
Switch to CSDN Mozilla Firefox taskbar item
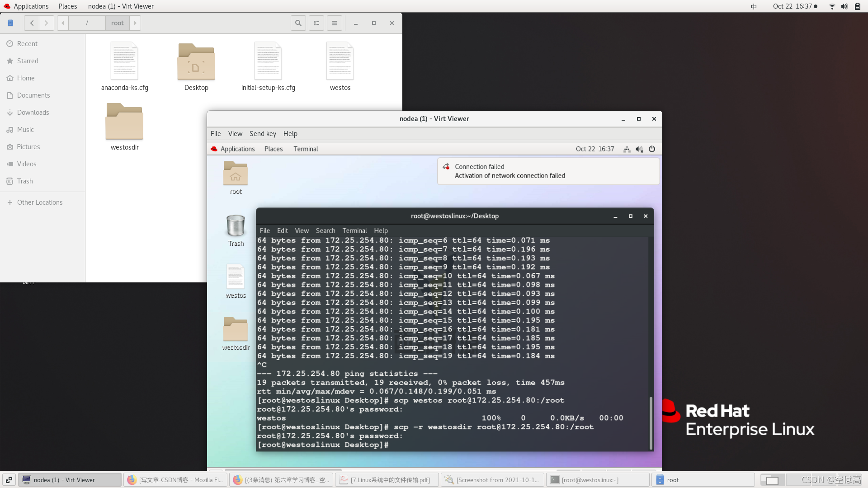click(175, 480)
